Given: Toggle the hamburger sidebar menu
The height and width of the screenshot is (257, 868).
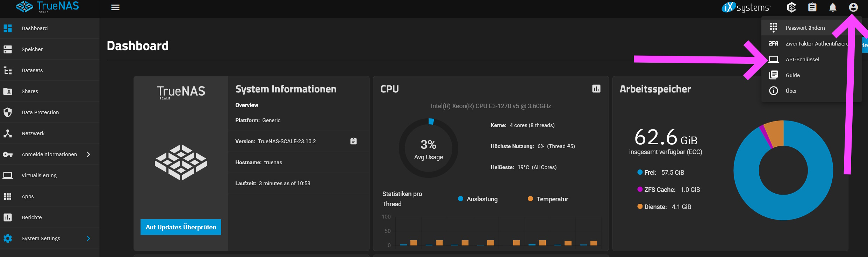Looking at the screenshot, I should [x=115, y=7].
